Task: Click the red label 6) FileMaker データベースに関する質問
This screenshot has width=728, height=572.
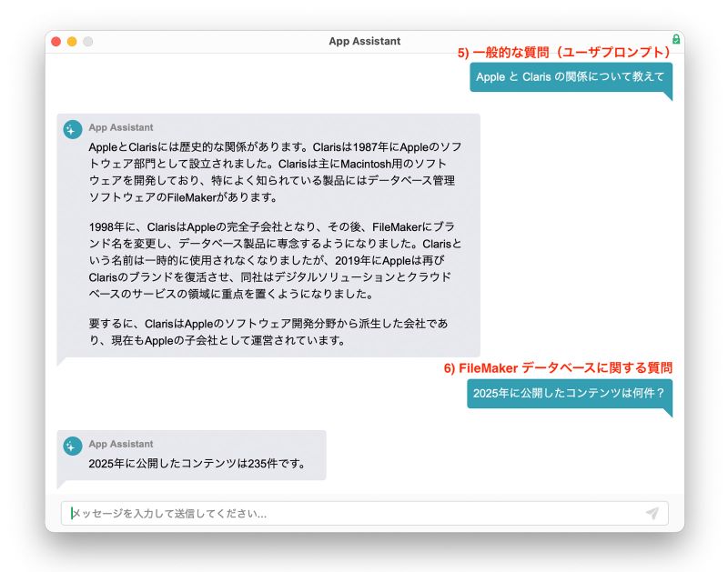Action: pos(558,368)
